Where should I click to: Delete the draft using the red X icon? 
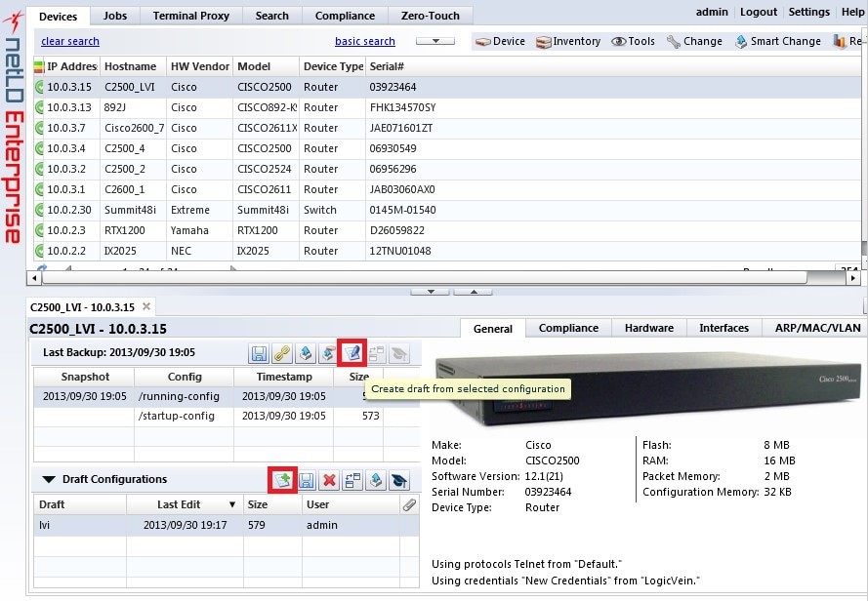329,480
